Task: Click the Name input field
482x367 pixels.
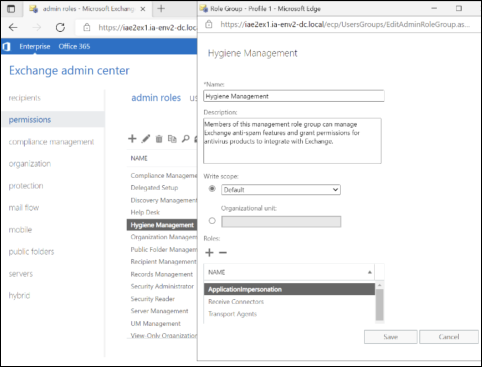Action: click(x=294, y=96)
